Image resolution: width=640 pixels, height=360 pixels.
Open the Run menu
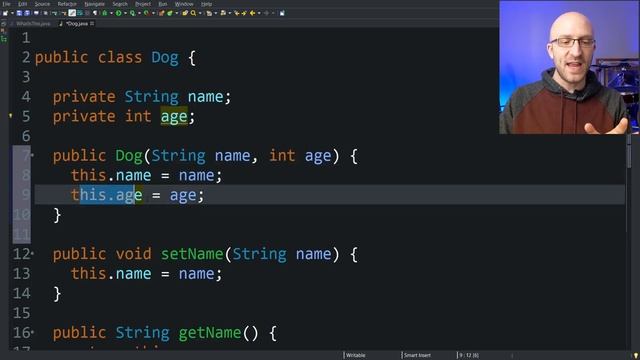pyautogui.click(x=163, y=4)
